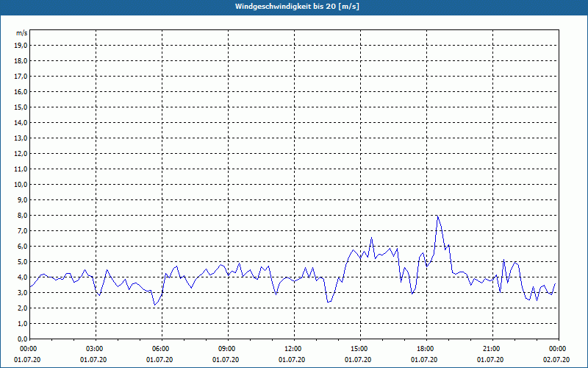Click the "7,0" y-axis label
The height and width of the screenshot is (368, 588).
22,230
